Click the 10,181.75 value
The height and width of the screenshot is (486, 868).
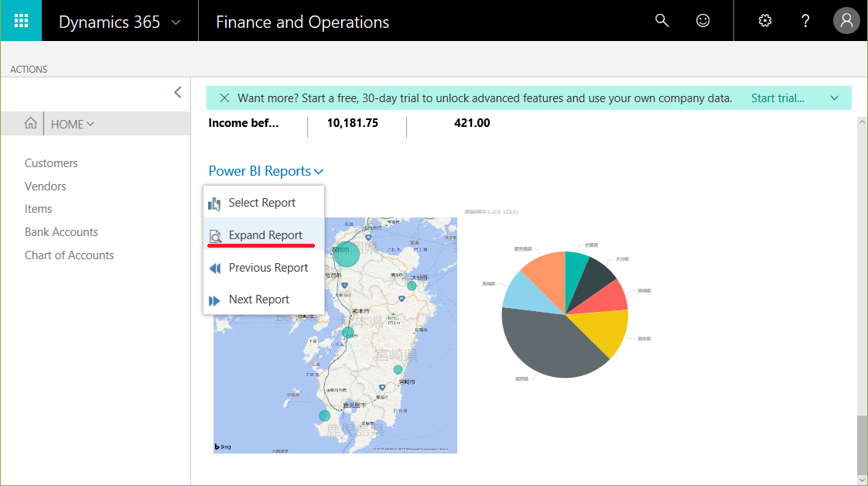(x=353, y=123)
